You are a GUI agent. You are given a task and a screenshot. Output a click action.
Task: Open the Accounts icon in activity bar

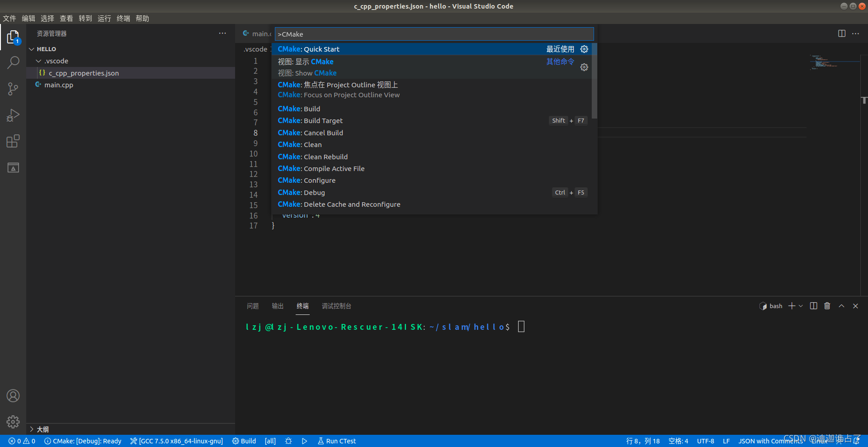click(13, 396)
